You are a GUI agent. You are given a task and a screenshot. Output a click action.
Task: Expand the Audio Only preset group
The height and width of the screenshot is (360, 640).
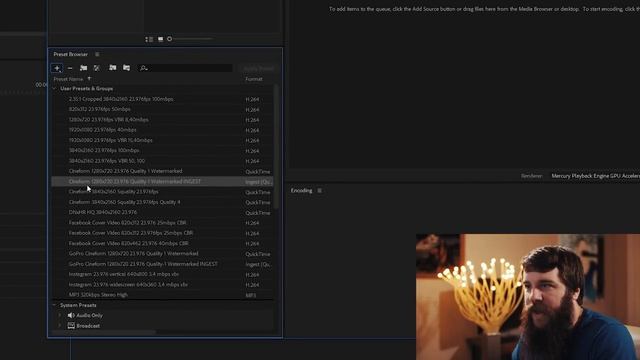60,316
